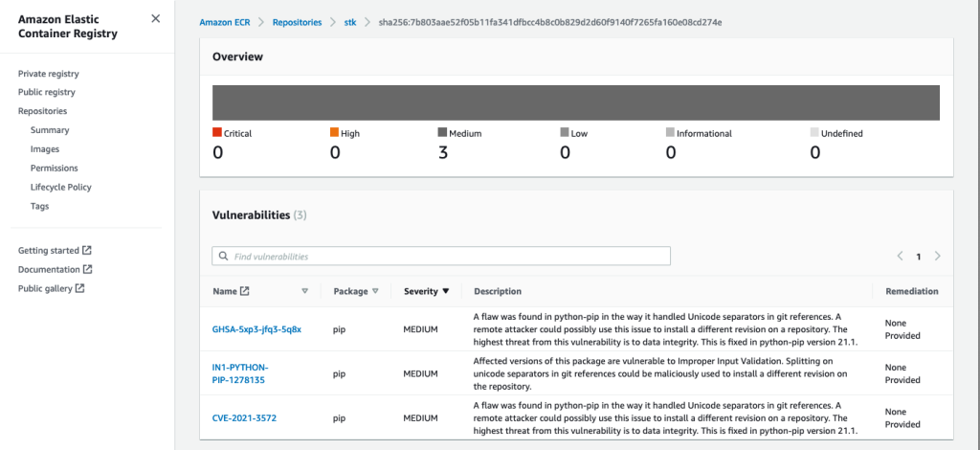This screenshot has height=450, width=980.
Task: Focus the Find vulnerabilities search field
Action: pos(441,257)
